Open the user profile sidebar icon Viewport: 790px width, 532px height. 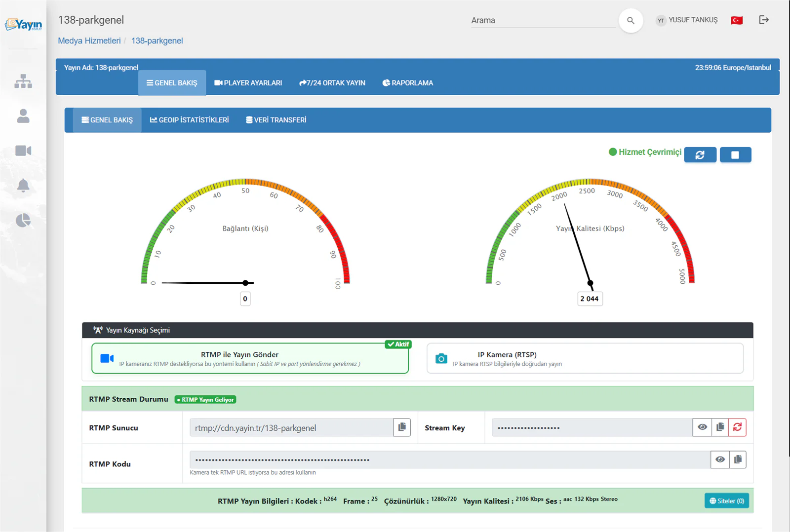23,116
